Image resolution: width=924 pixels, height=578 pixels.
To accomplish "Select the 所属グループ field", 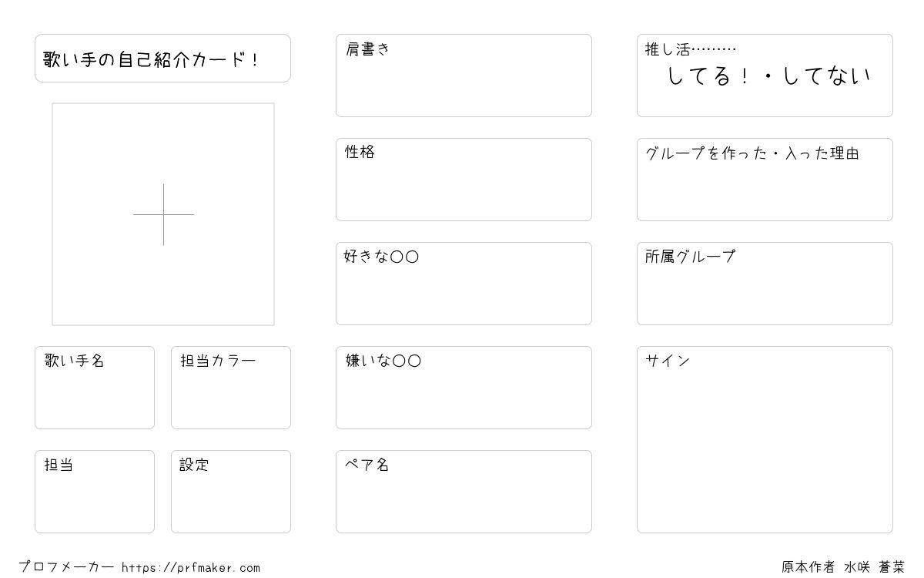I will (765, 284).
